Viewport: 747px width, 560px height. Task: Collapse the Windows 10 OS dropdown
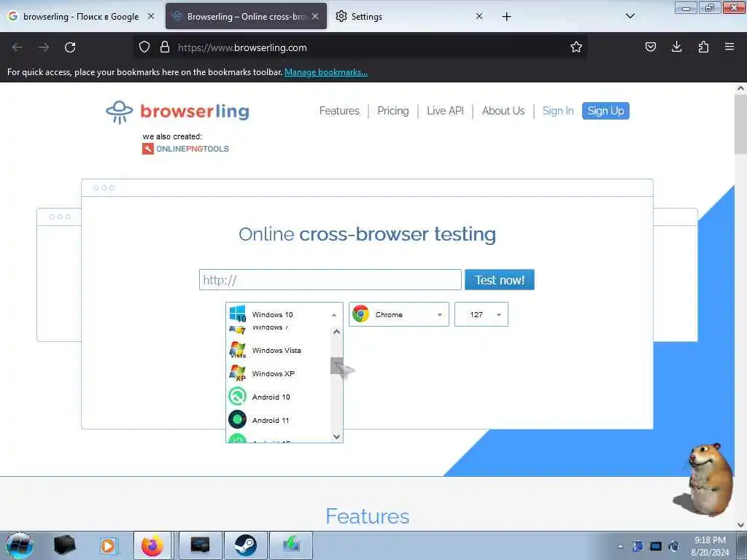pyautogui.click(x=284, y=314)
